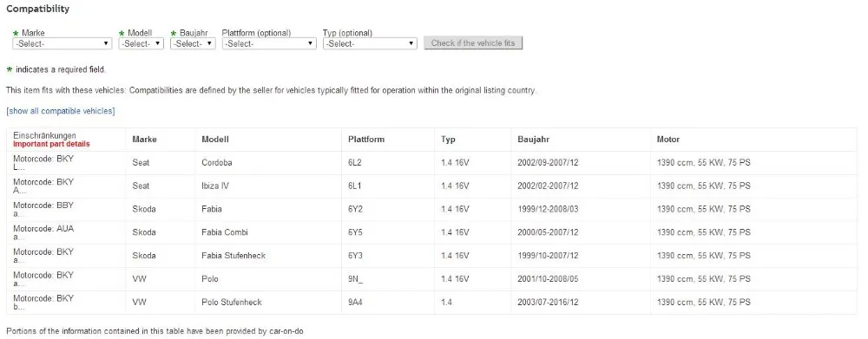868x339 pixels.
Task: Open the Baujahr dropdown
Action: click(x=193, y=43)
